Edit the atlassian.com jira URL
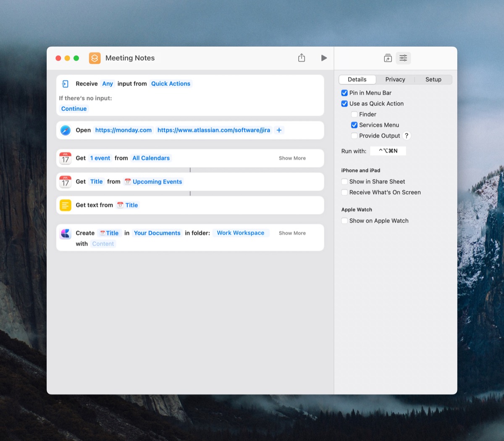The width and height of the screenshot is (504, 441). (214, 130)
